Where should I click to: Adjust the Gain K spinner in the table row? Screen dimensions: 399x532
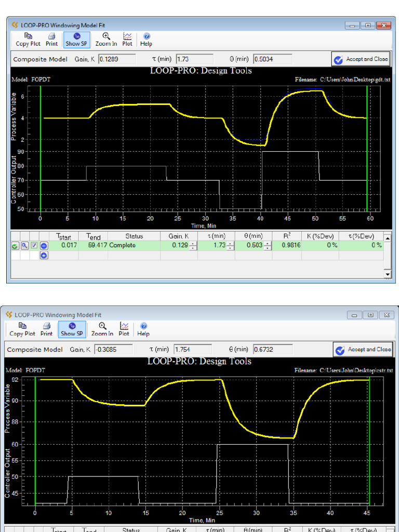pos(193,246)
